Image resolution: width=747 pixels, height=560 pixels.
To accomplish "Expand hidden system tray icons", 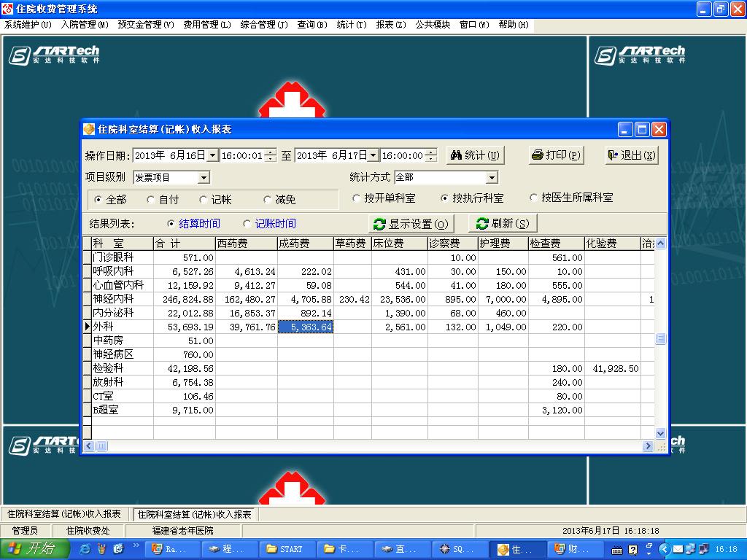I will [665, 550].
